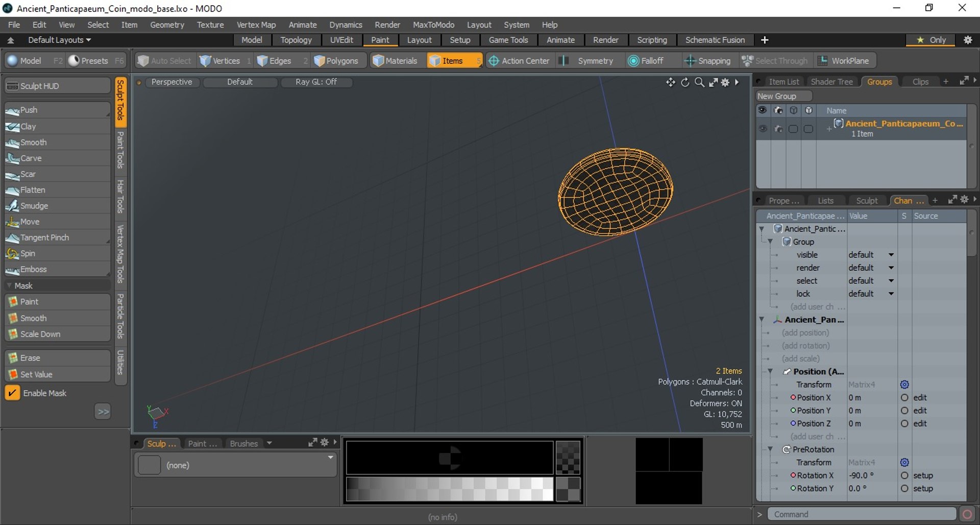Image resolution: width=980 pixels, height=525 pixels.
Task: Select the Flatten sculpt tool
Action: point(57,189)
